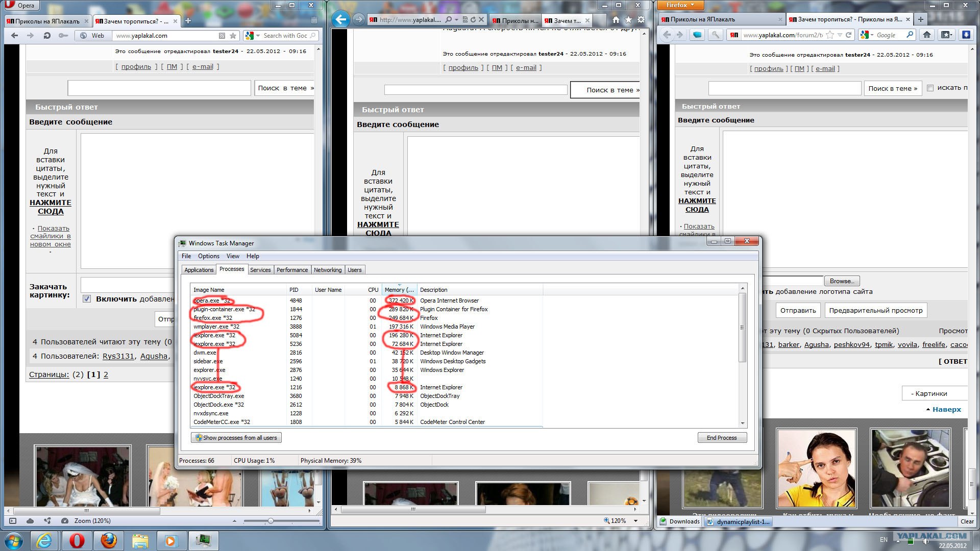Open the orange Firefox menu dropdown
Viewport: 980px width, 551px height.
pyautogui.click(x=679, y=5)
